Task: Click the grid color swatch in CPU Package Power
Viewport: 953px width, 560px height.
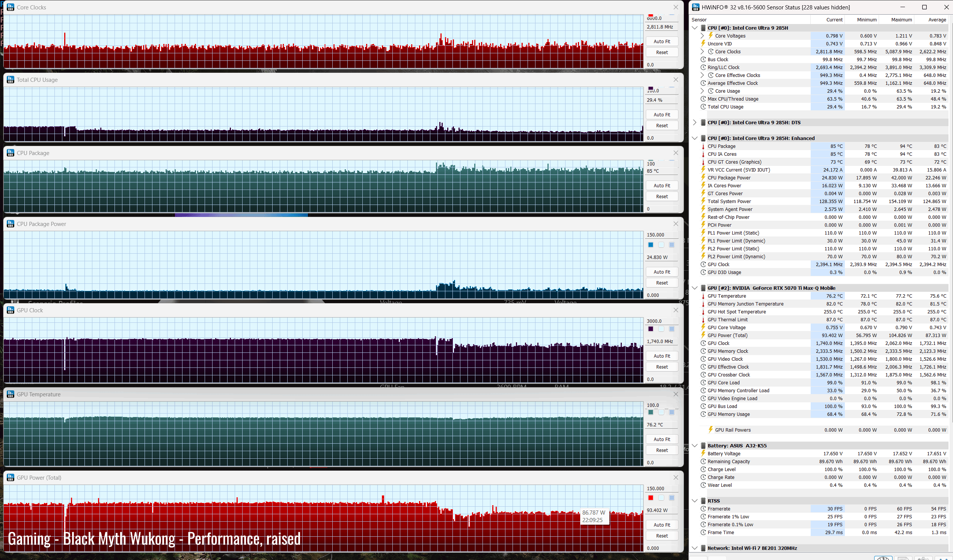Action: pyautogui.click(x=672, y=245)
